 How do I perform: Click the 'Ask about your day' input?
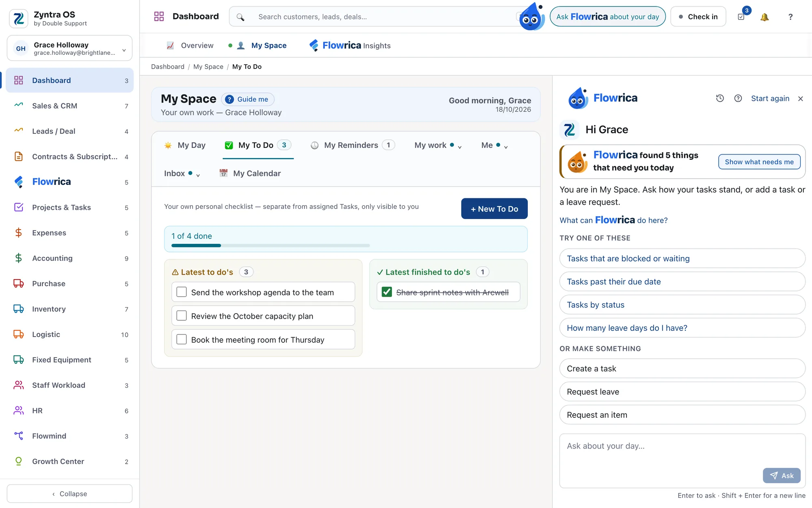point(682,460)
